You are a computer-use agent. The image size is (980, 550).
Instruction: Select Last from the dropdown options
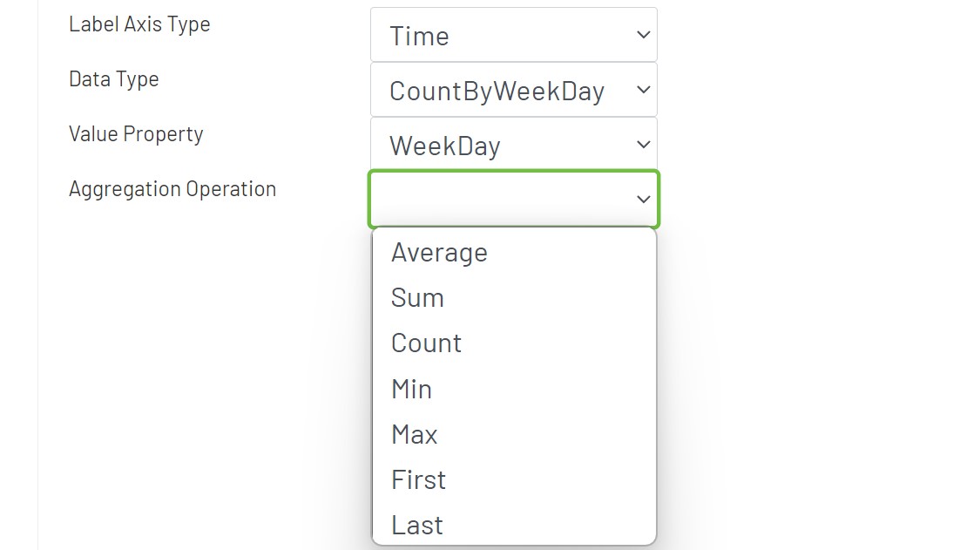(417, 523)
